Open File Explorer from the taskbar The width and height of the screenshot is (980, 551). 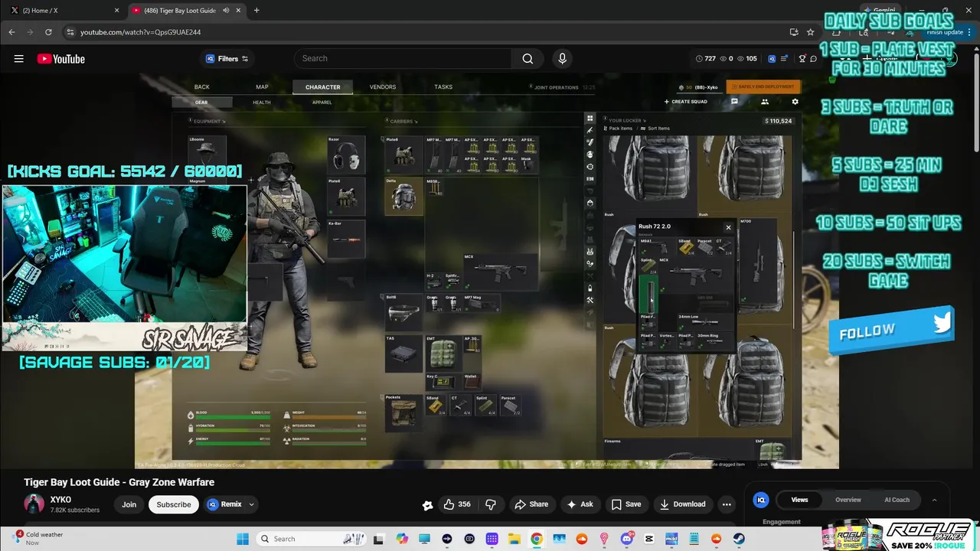(514, 539)
